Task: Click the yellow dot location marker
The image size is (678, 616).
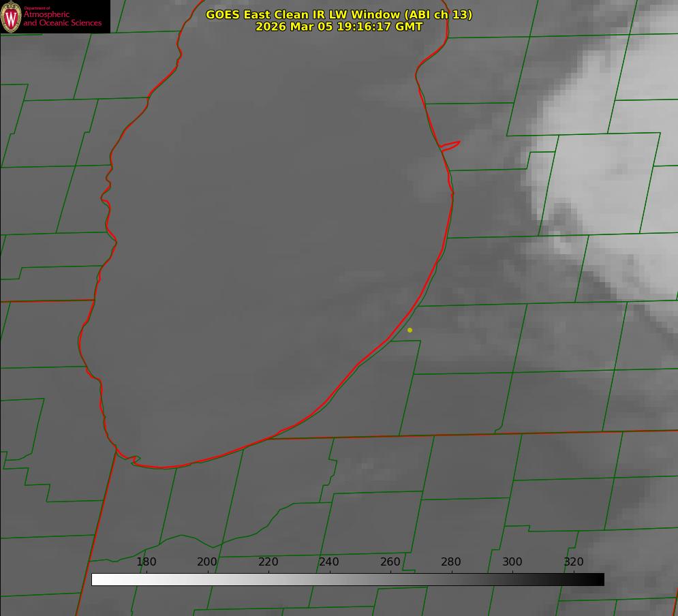Action: (x=410, y=330)
